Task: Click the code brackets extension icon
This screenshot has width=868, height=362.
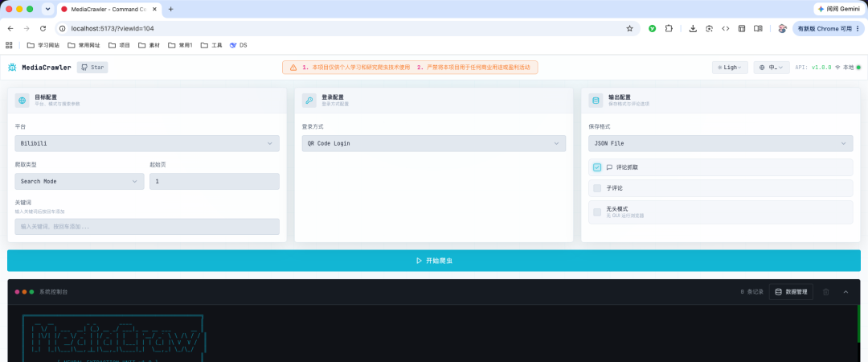Action: pyautogui.click(x=725, y=28)
